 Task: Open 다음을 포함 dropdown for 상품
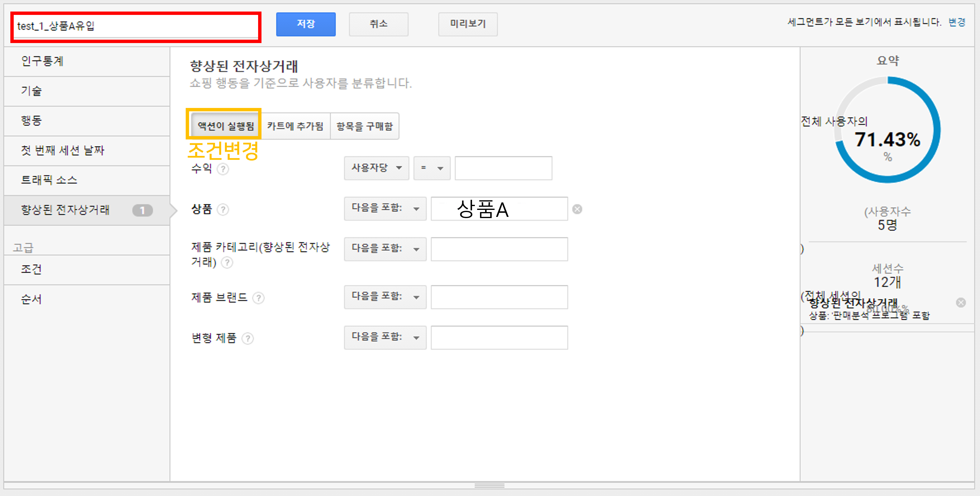385,208
